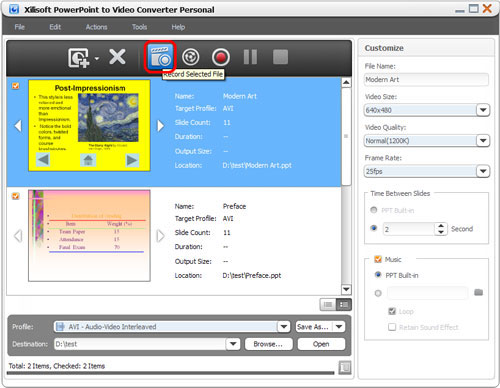Viewport: 500px width, 388px height.
Task: Open the Help menu
Action: 178,27
